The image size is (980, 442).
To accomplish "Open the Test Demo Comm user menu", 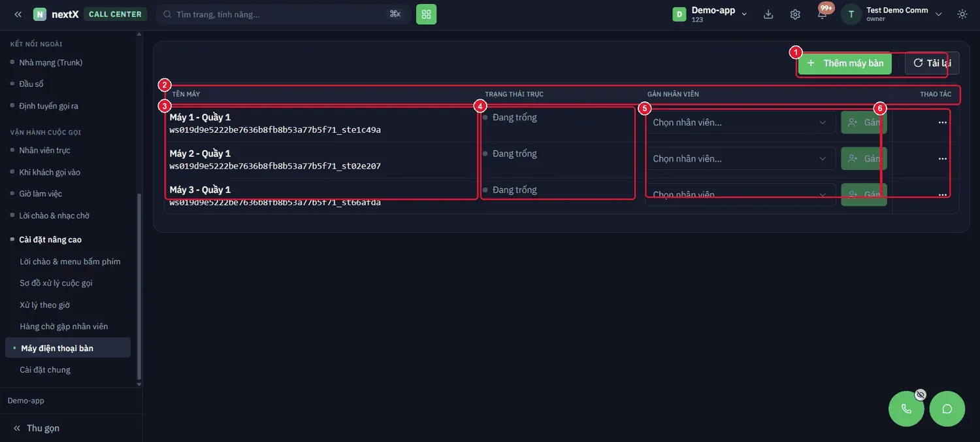I will coord(892,14).
